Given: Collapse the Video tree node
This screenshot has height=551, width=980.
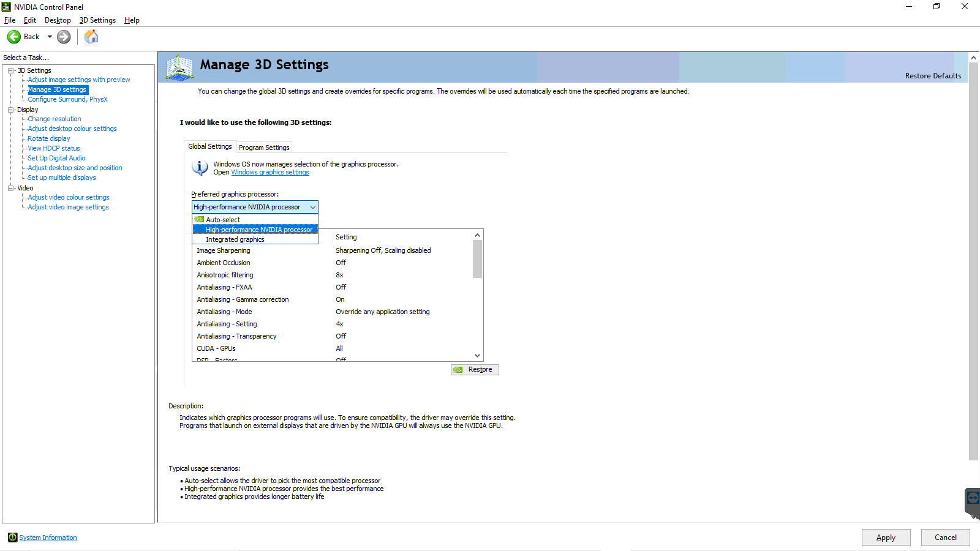Looking at the screenshot, I should point(11,188).
